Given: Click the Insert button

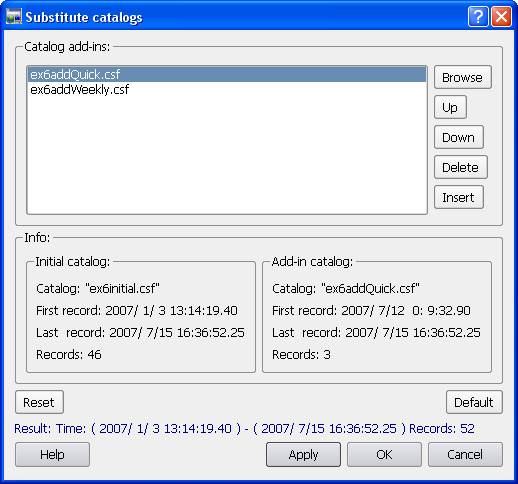Looking at the screenshot, I should [x=459, y=197].
